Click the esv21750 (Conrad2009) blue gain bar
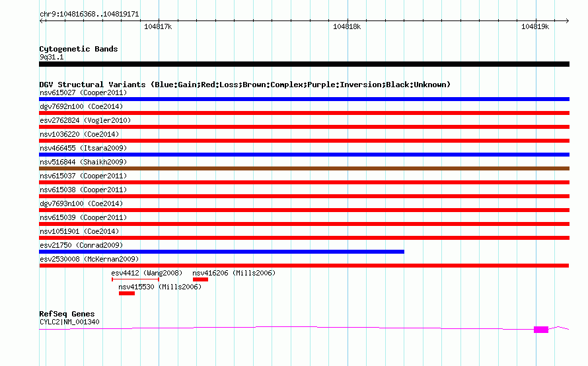The height and width of the screenshot is (366, 588). click(221, 252)
